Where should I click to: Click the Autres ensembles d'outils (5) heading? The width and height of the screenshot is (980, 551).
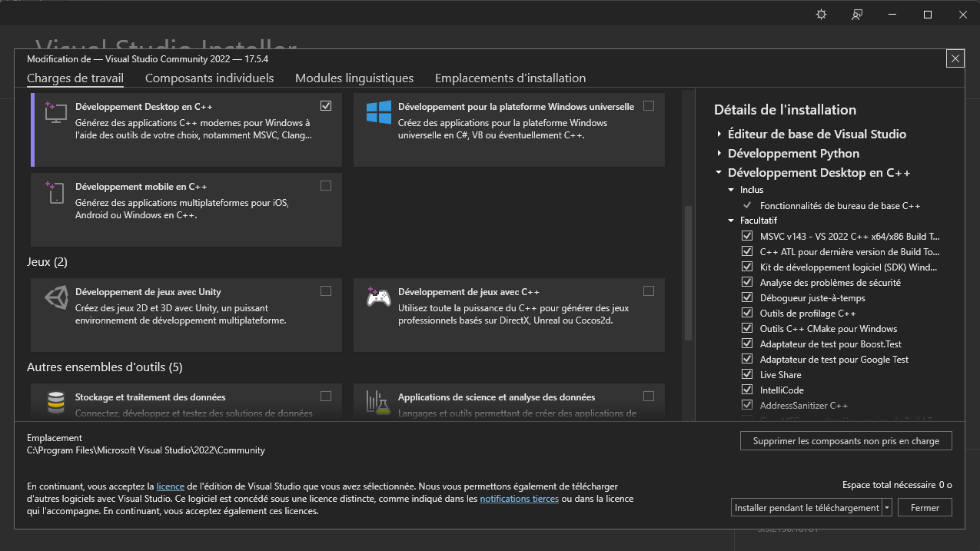[105, 367]
